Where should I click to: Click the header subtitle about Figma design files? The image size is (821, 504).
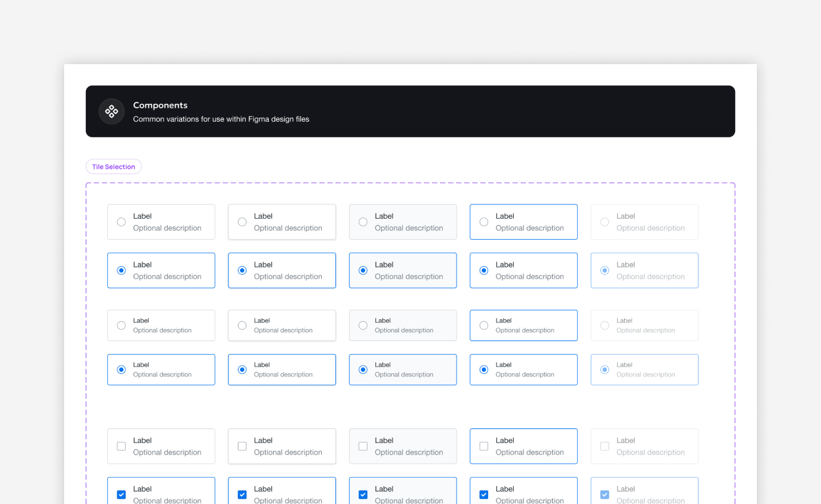coord(221,119)
